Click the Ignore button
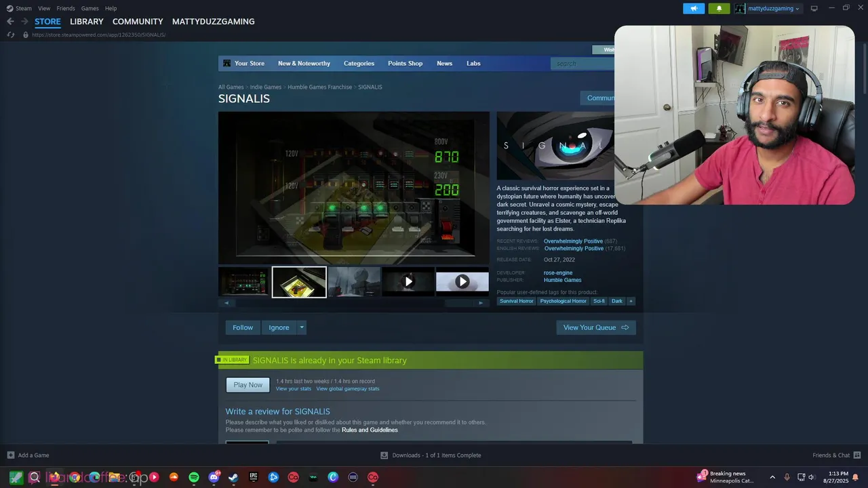This screenshot has width=868, height=488. [279, 327]
